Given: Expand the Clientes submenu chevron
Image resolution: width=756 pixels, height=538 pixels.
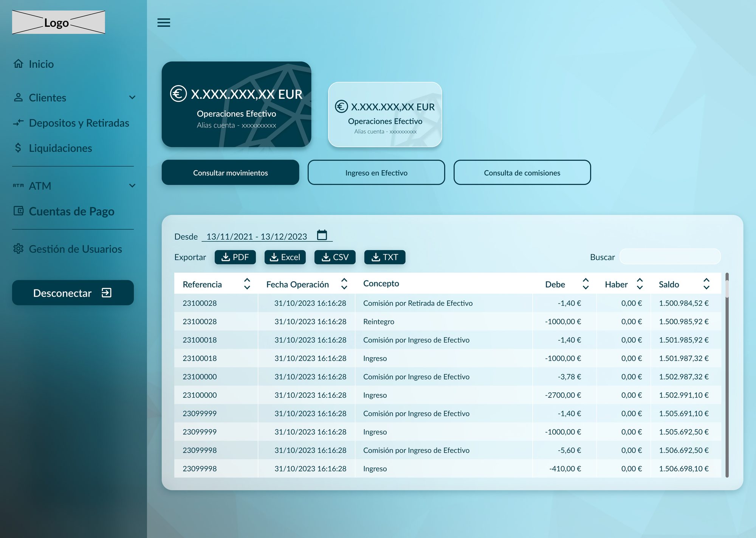Looking at the screenshot, I should (x=132, y=97).
